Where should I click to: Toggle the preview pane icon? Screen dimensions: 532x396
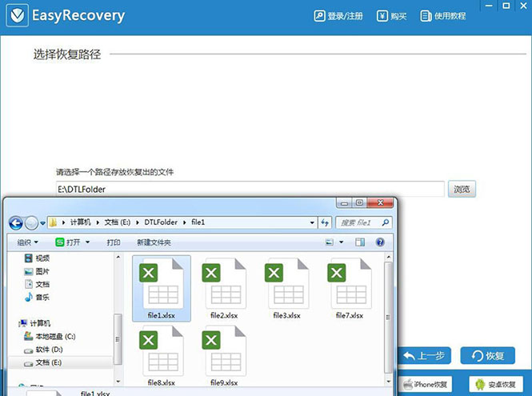click(x=360, y=242)
